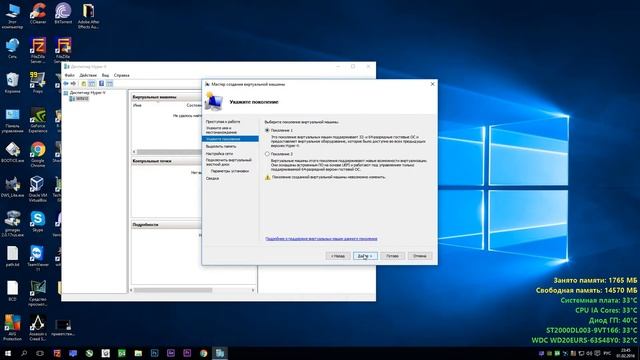Open the Adobe After Effects desktop shortcut
The height and width of the screenshot is (360, 640).
88,16
